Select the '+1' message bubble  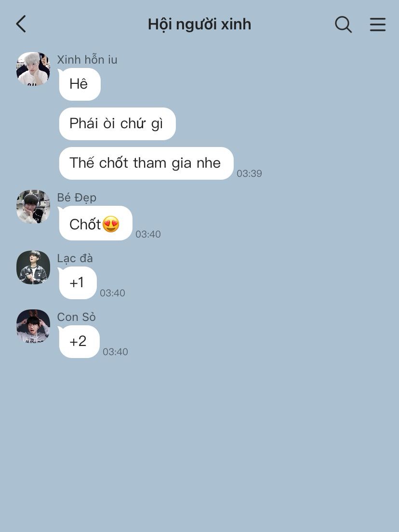click(78, 283)
